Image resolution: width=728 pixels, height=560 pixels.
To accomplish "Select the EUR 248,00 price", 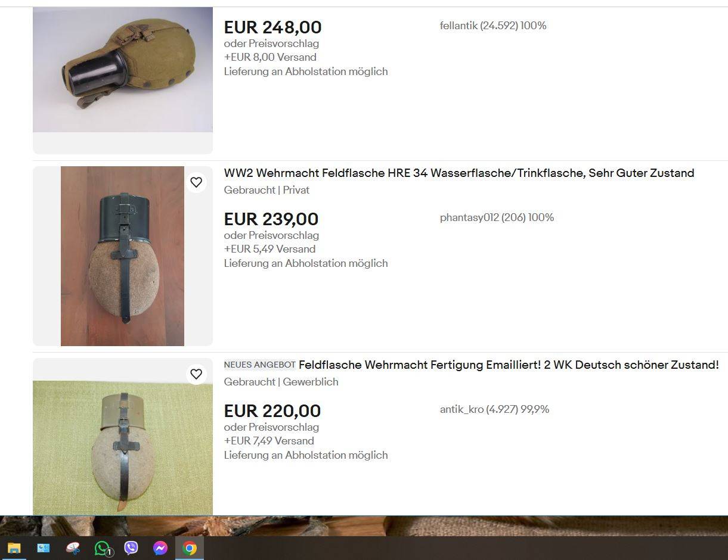I will (273, 27).
